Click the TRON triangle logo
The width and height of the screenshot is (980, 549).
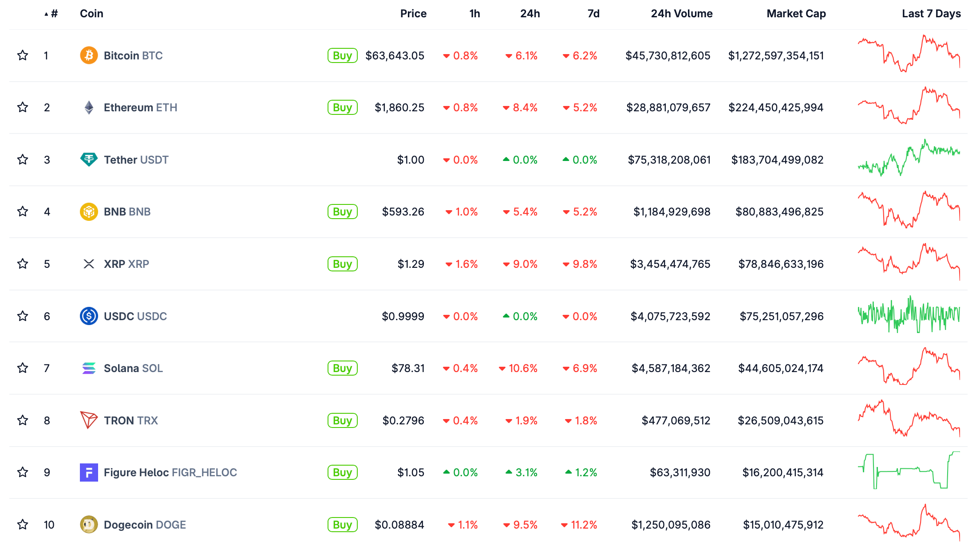click(x=89, y=420)
